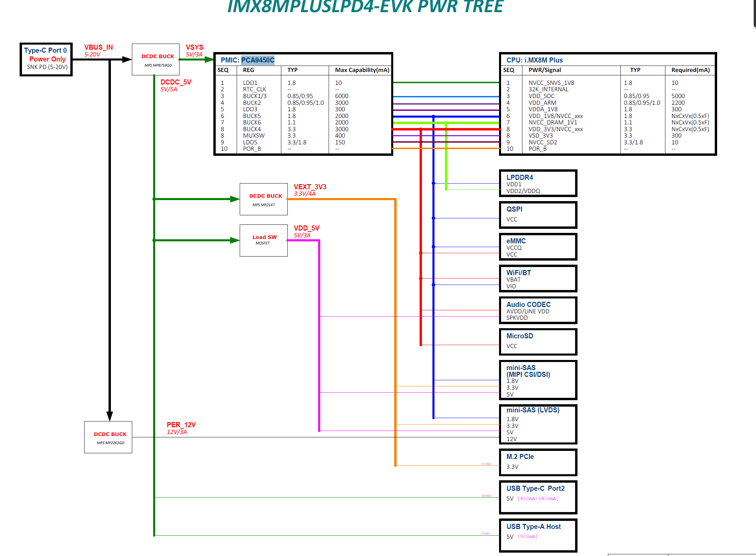The width and height of the screenshot is (756, 556).
Task: Click the Type-C Port 0 power block
Action: tap(46, 59)
